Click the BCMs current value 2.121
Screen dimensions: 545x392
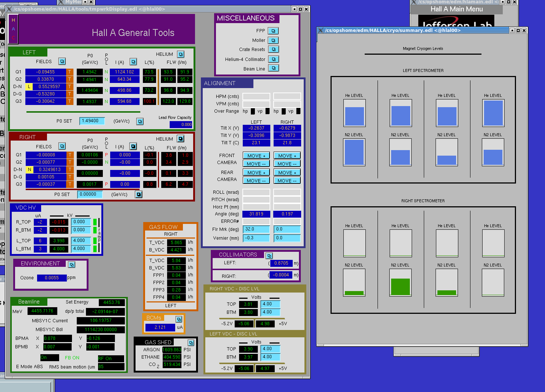(x=160, y=327)
